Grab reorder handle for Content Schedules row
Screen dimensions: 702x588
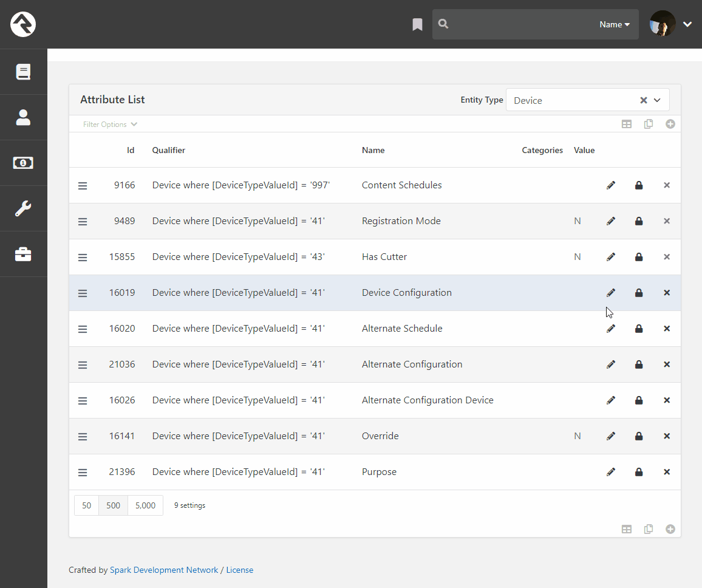coord(83,185)
